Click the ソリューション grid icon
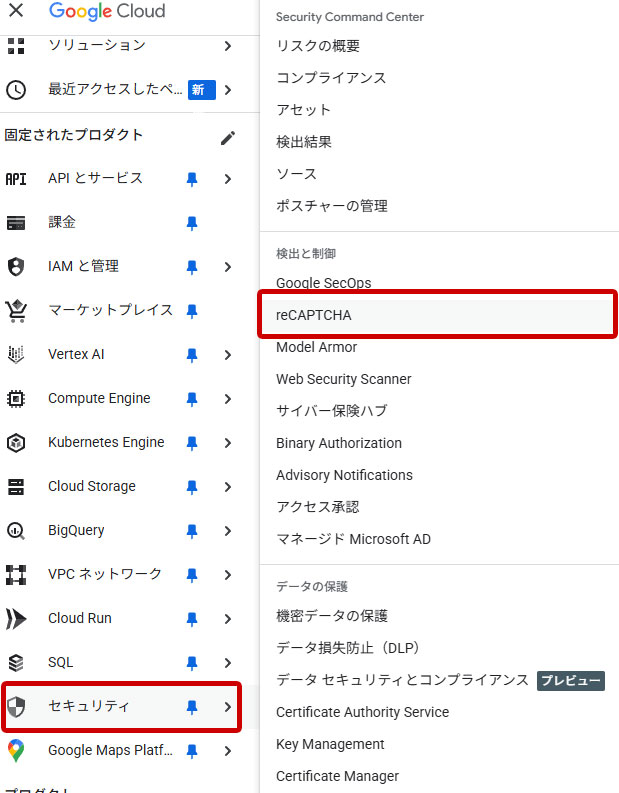The width and height of the screenshot is (619, 793). [16, 46]
